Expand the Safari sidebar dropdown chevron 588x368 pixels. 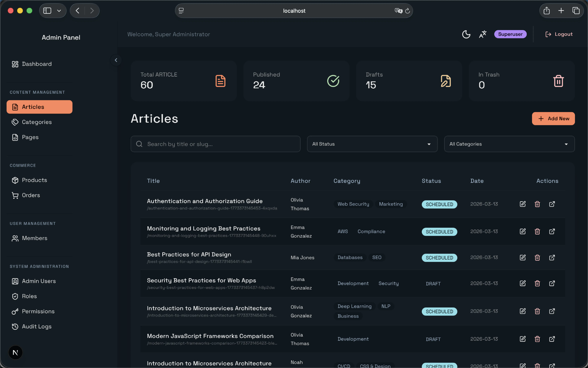click(x=59, y=11)
